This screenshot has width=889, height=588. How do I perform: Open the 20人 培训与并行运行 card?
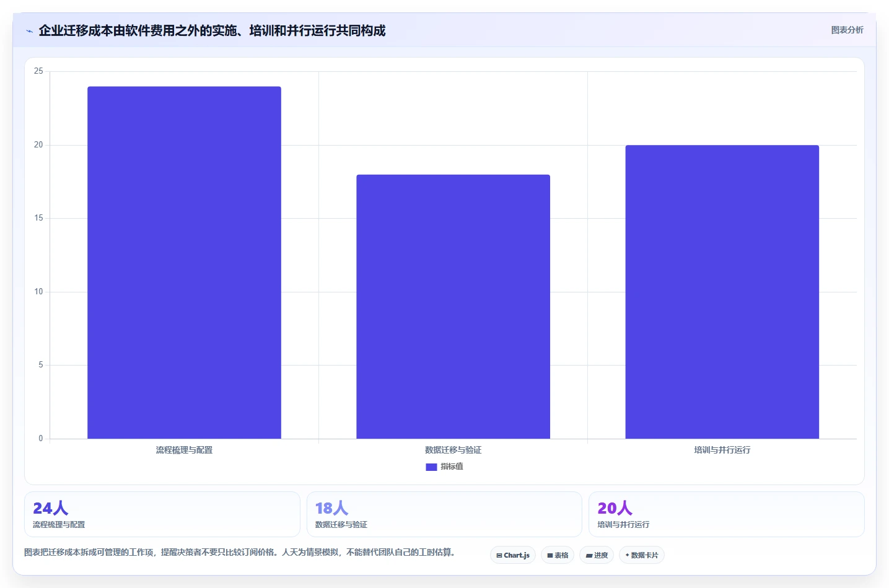[x=726, y=514]
